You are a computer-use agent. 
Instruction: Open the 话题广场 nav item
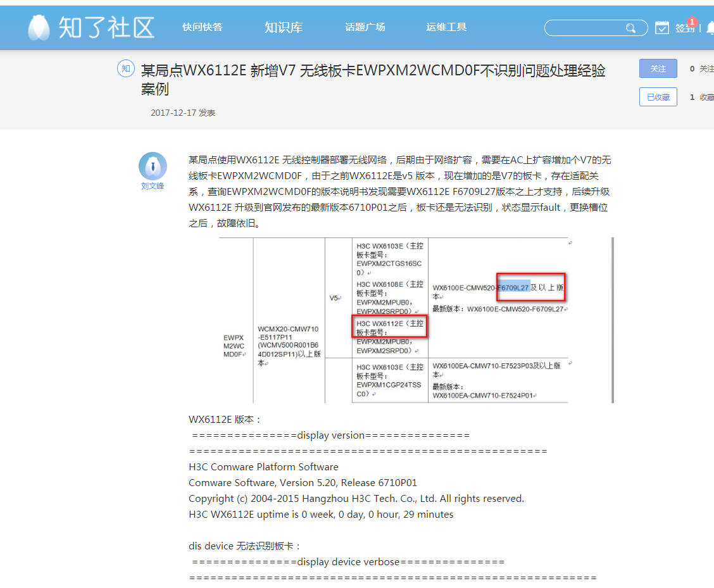365,27
